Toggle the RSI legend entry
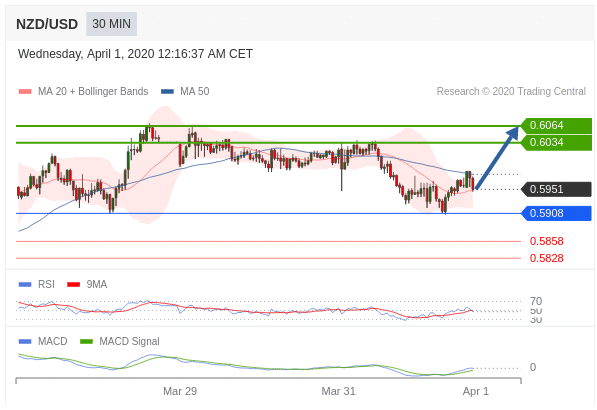This screenshot has height=410, width=597. (37, 284)
